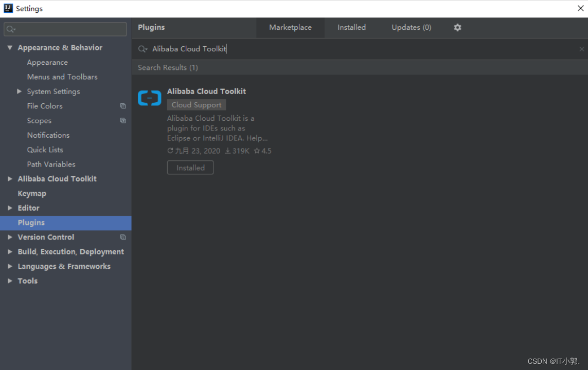588x370 pixels.
Task: Click the copy icon beside Scopes
Action: tap(122, 121)
